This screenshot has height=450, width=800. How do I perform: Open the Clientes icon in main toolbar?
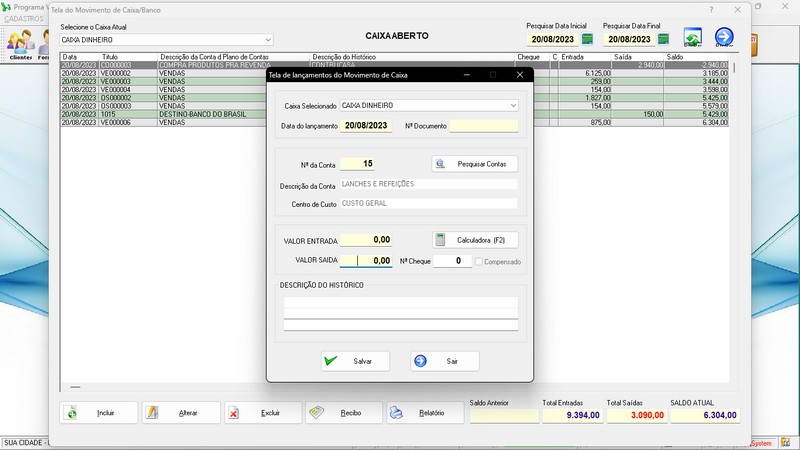(x=19, y=44)
